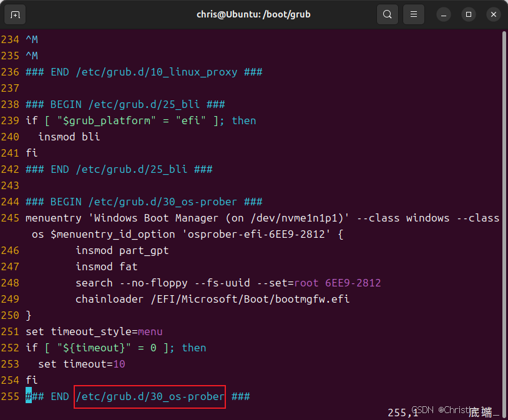Image resolution: width=508 pixels, height=420 pixels.
Task: Click the END 10_linux_proxy comment
Action: (140, 72)
